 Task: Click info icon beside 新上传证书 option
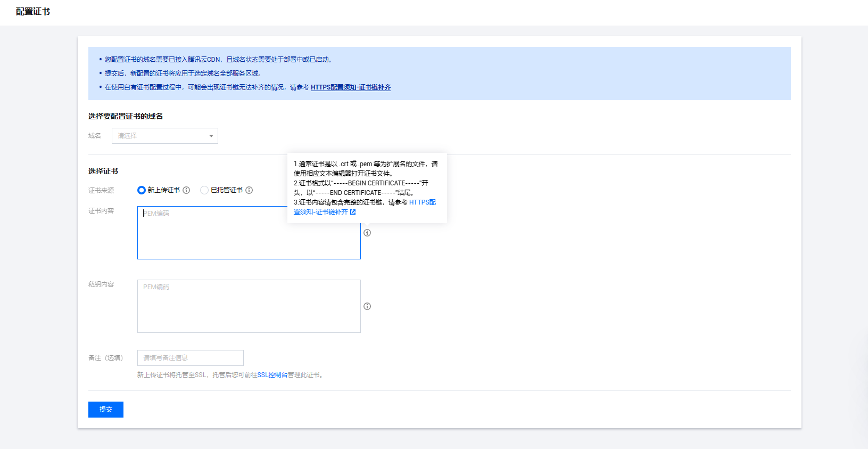tap(186, 190)
